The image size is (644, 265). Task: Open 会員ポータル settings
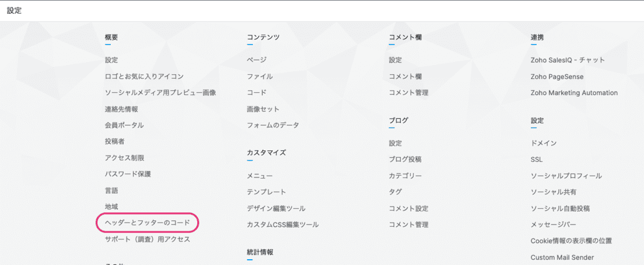[x=124, y=125]
